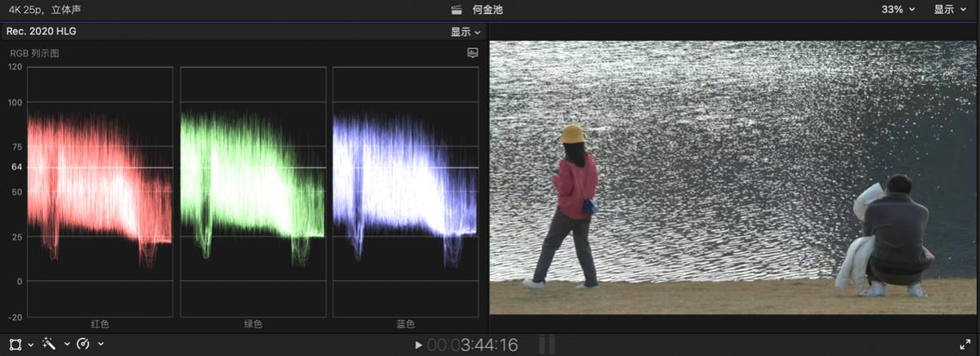This screenshot has width=980, height=356.
Task: Expand the enhancements menu chevron
Action: click(x=65, y=345)
